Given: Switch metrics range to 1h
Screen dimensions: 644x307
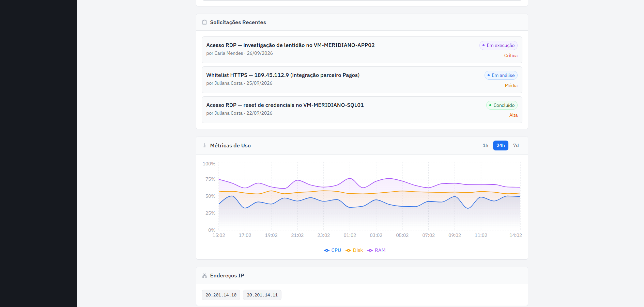Looking at the screenshot, I should tap(485, 145).
